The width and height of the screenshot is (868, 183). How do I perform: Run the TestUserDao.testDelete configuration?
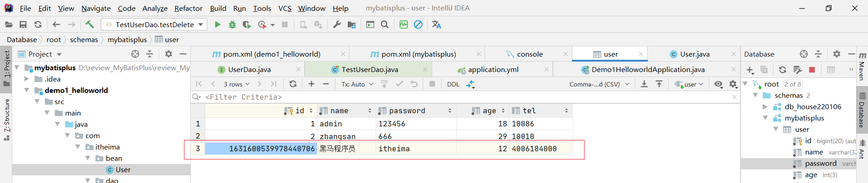[x=217, y=24]
